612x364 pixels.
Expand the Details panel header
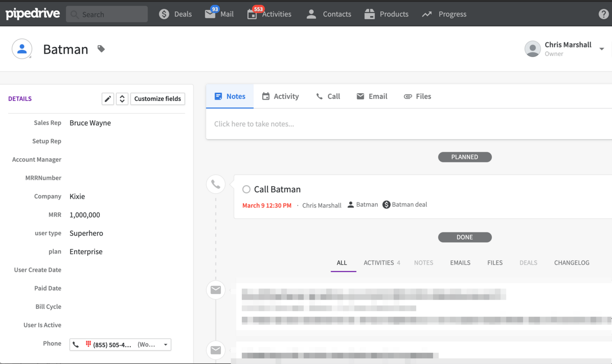point(20,99)
